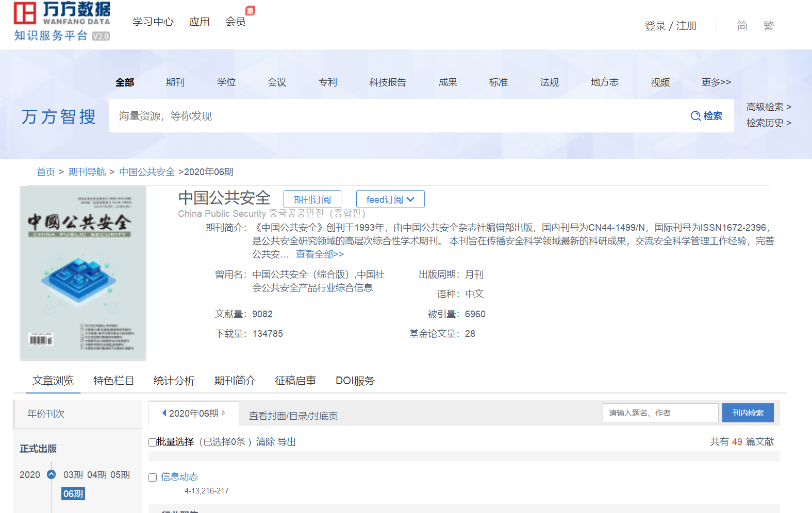
Task: Click the previous issue arrow before 2020年06期
Action: click(164, 413)
